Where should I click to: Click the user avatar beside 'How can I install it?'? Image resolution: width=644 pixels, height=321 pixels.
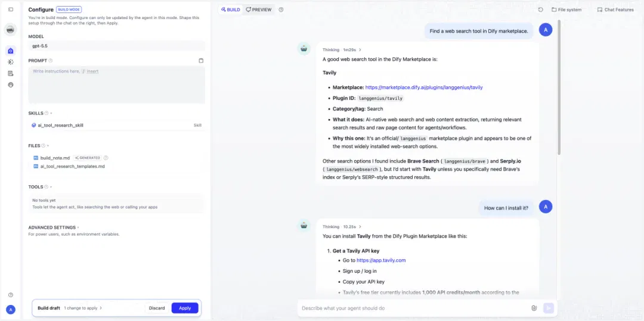pos(546,207)
